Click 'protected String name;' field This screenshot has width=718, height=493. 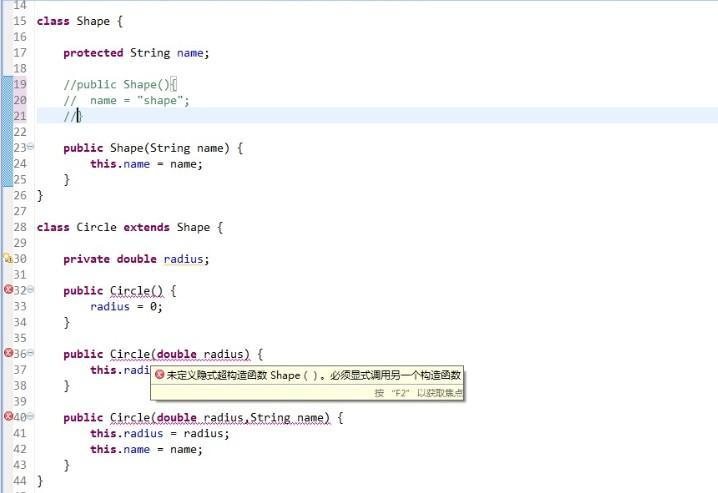click(136, 53)
